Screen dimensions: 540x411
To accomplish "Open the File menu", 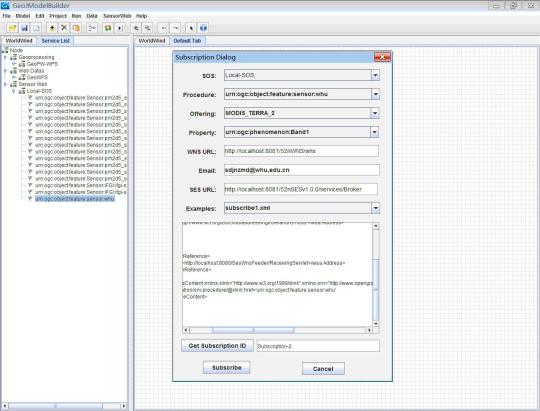I will [6, 16].
